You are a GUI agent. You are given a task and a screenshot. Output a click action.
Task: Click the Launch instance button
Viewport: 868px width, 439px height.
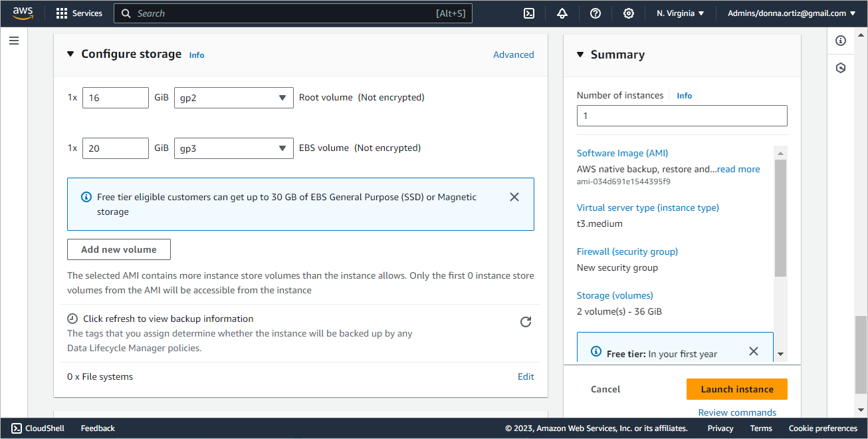[x=736, y=389]
